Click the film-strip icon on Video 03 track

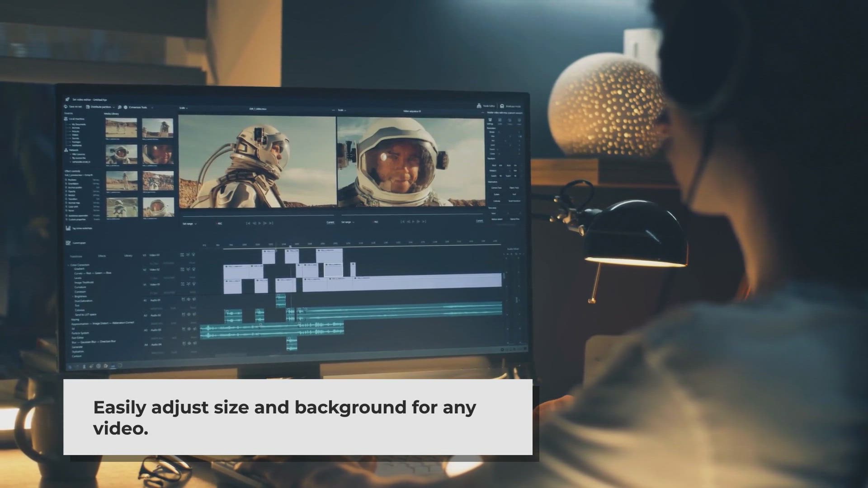point(182,255)
